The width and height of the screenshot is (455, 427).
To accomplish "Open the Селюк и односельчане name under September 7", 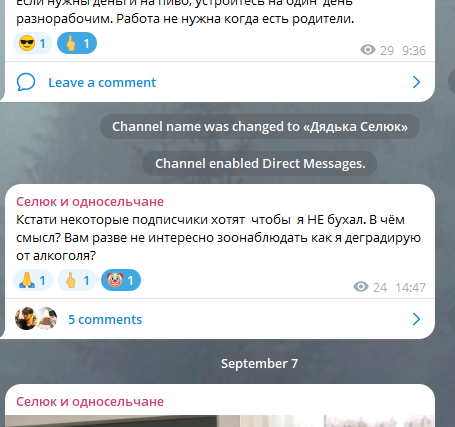I will click(x=90, y=402).
